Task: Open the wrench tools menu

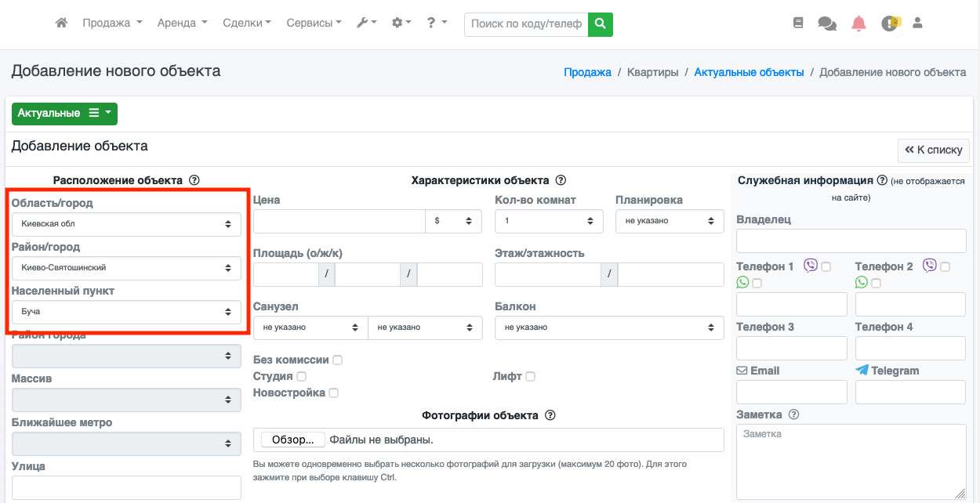Action: click(x=366, y=24)
